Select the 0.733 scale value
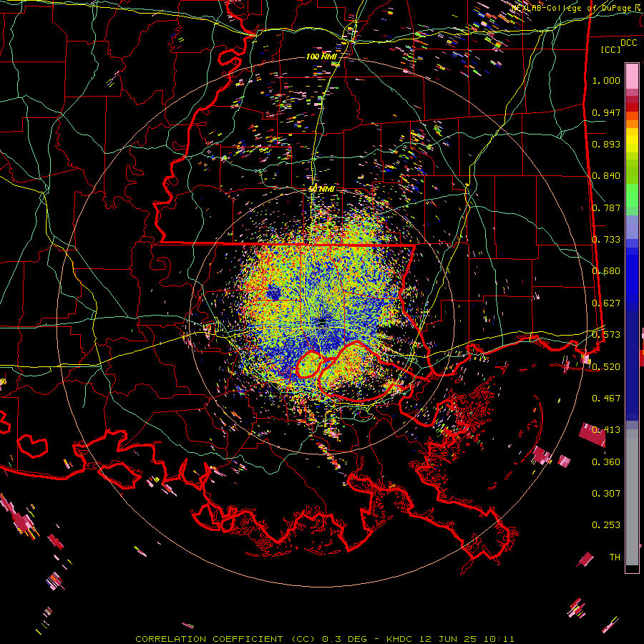This screenshot has height=644, width=644. pos(606,240)
